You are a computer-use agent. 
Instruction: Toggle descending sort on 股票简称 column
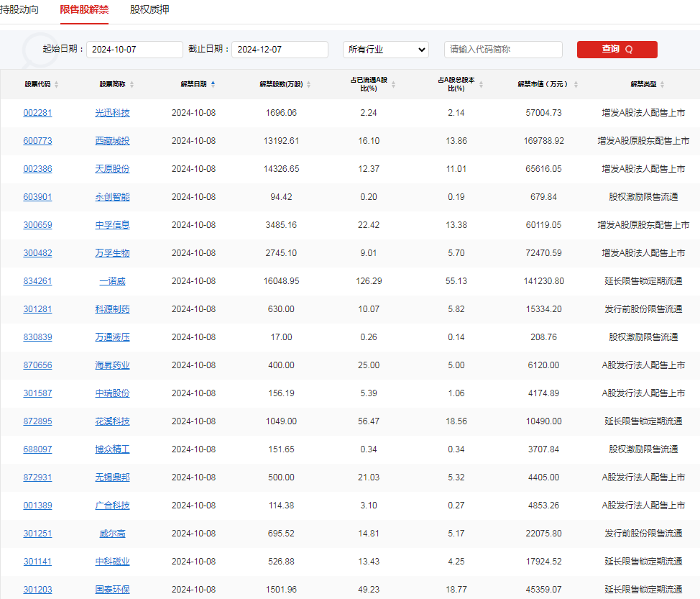(x=132, y=85)
